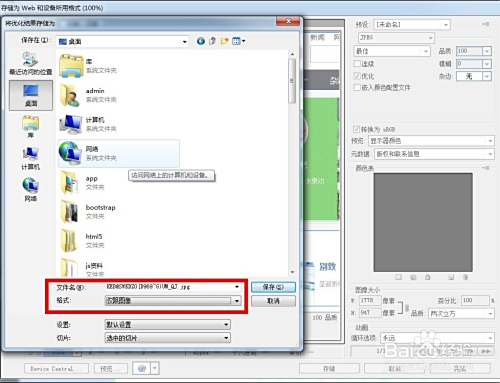Viewport: 500px width, 383px height.
Task: Open the 品质 quality slider dropdown arrow
Action: point(487,51)
